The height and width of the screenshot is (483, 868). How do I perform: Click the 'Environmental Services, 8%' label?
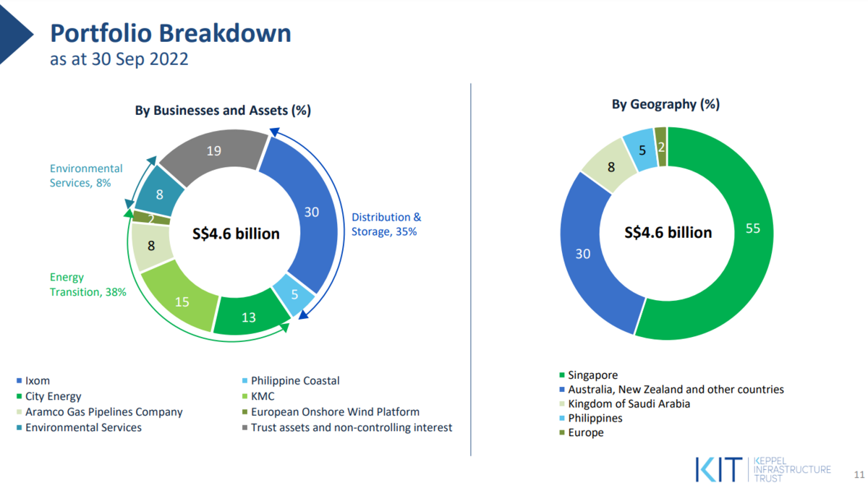pyautogui.click(x=86, y=176)
